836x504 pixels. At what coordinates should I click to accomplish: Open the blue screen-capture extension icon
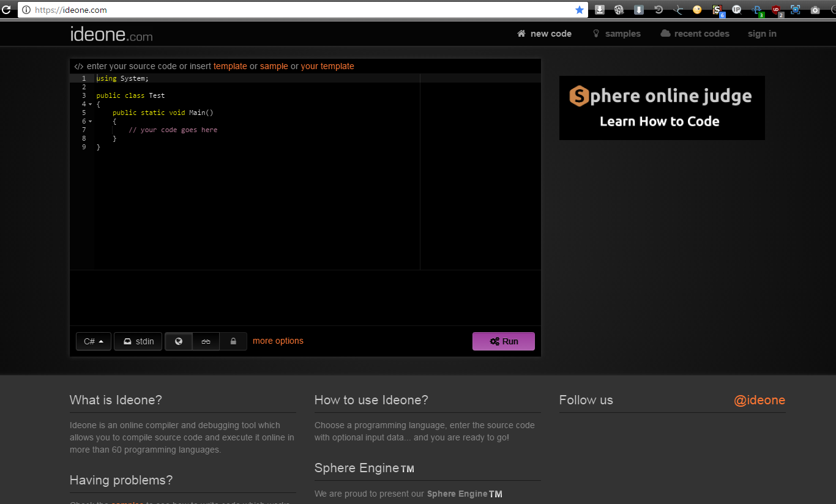[796, 10]
